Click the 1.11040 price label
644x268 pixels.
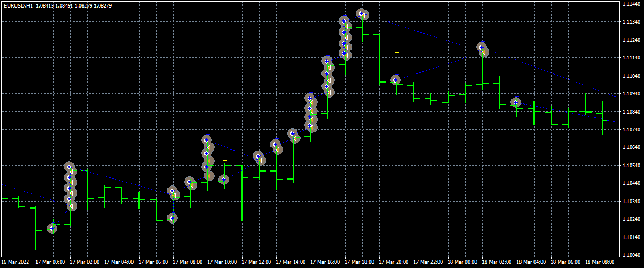point(631,76)
